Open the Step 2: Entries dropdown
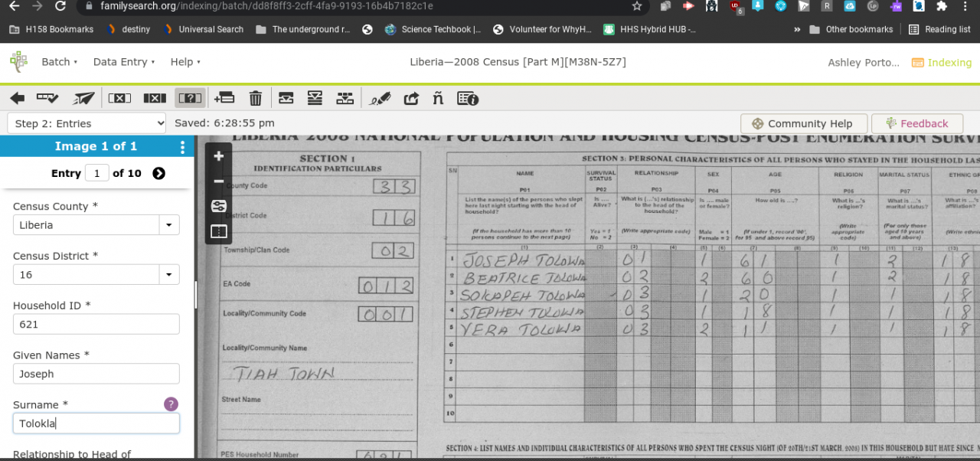980x461 pixels. pos(87,123)
